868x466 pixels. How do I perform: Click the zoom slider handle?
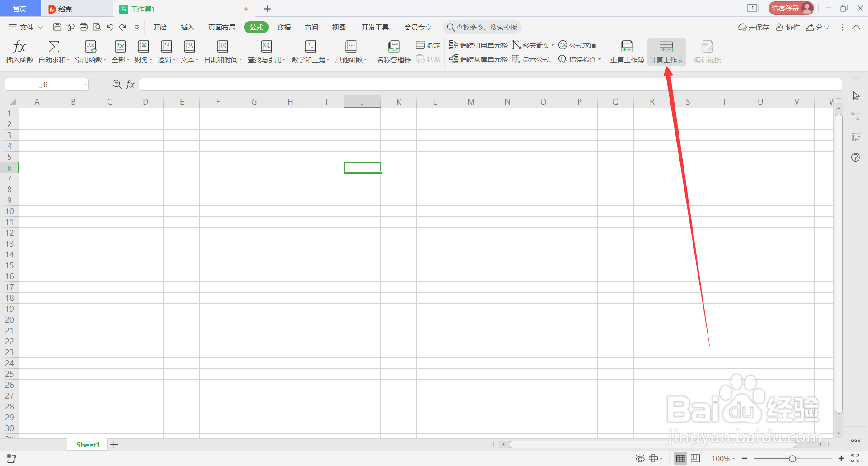point(793,458)
